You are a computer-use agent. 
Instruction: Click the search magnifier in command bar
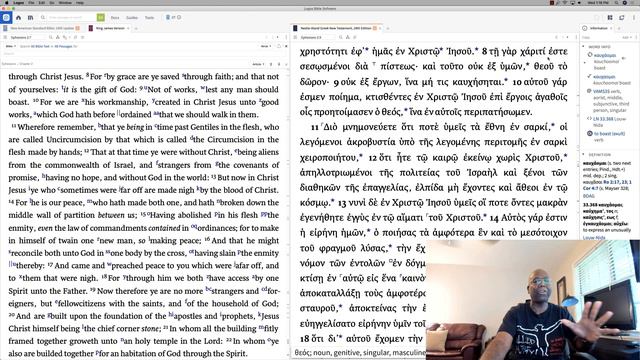click(42, 18)
